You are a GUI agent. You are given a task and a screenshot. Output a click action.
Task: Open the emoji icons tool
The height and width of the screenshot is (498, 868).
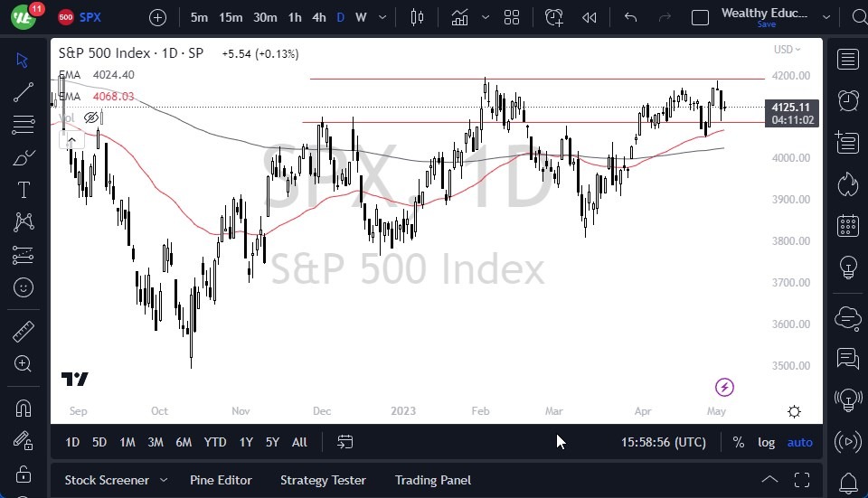(x=24, y=287)
